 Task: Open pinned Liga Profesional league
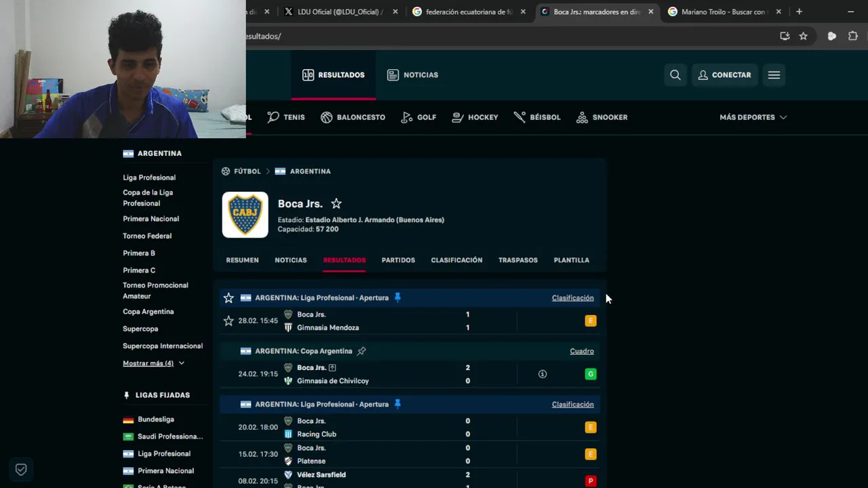coord(163,454)
